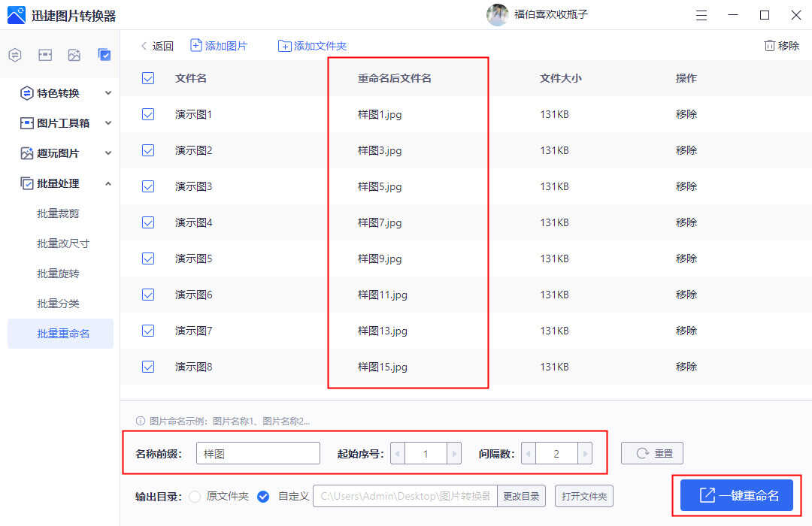Remove the 演示图8 row via 移除

click(686, 367)
